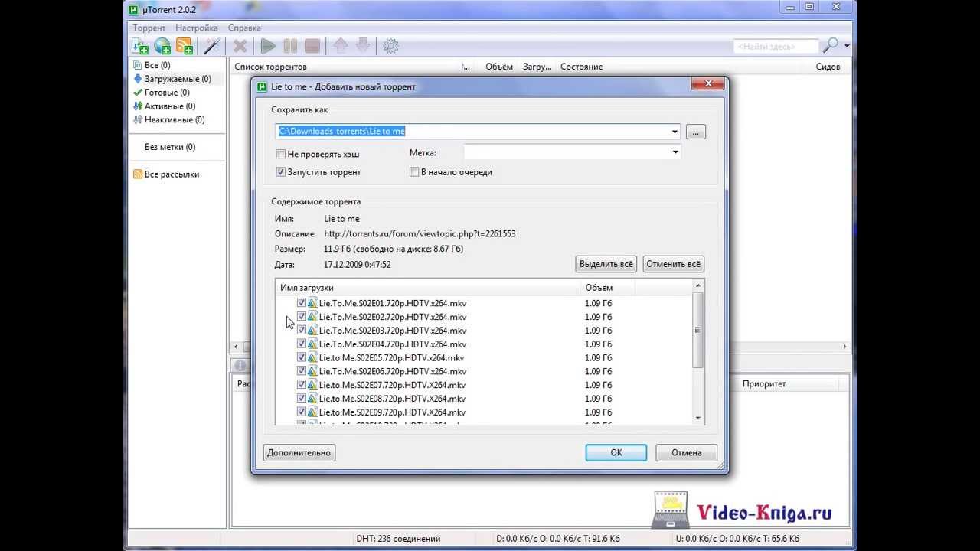
Task: Toggle 'Запустить торрент' checkbox
Action: [281, 172]
